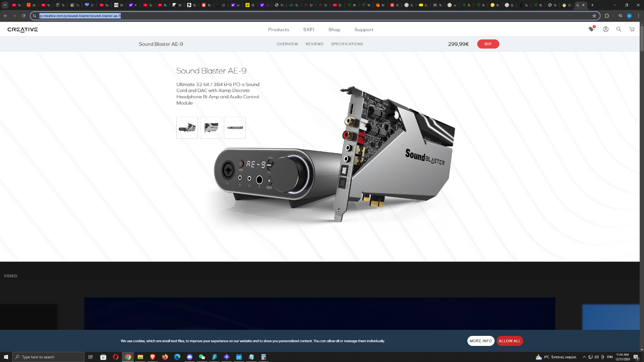Open the weather widget showing 4°C
The image size is (644, 362).
[556, 357]
